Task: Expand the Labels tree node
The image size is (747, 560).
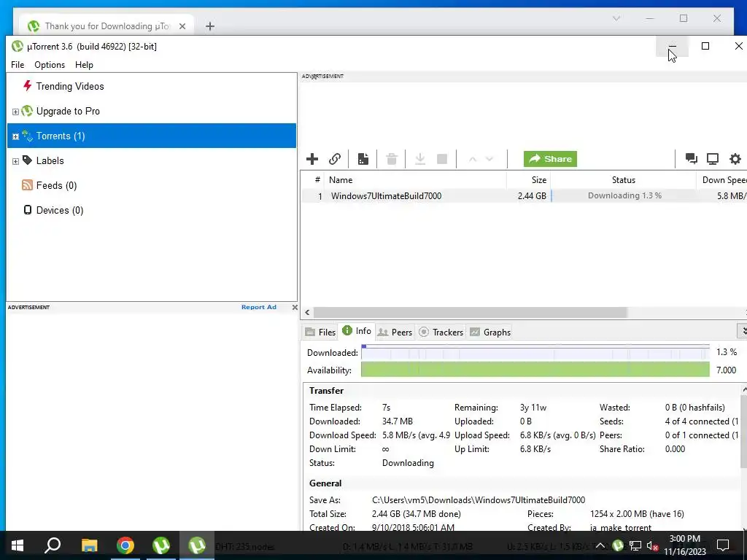Action: click(15, 161)
